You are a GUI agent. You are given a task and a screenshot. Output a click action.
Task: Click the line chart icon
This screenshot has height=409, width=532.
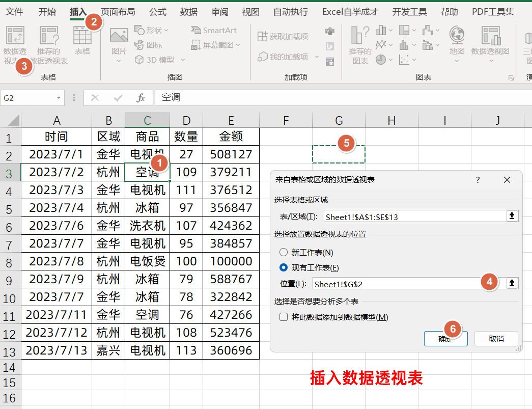[381, 45]
